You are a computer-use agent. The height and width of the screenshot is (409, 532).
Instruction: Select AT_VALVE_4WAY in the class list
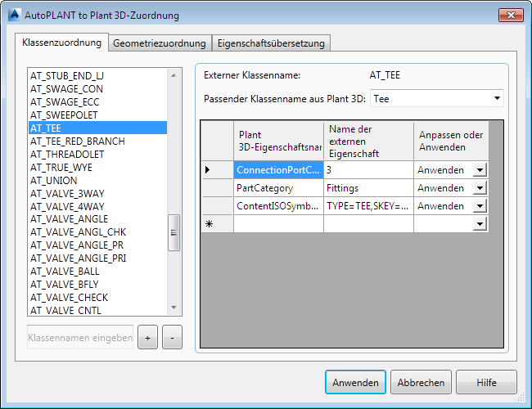pos(97,206)
